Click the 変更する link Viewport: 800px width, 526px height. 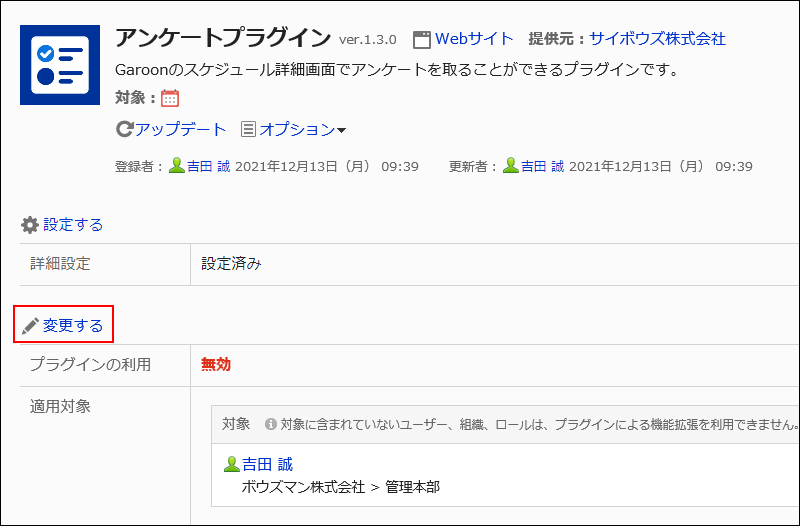pyautogui.click(x=73, y=325)
